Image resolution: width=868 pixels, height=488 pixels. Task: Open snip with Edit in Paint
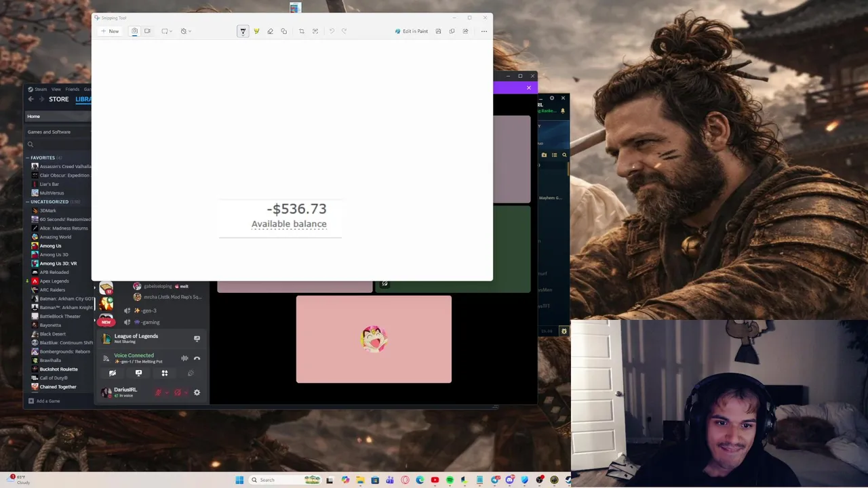pos(412,31)
